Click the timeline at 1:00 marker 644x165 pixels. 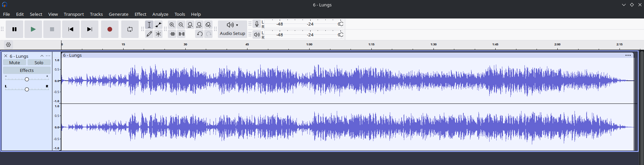[x=309, y=45]
